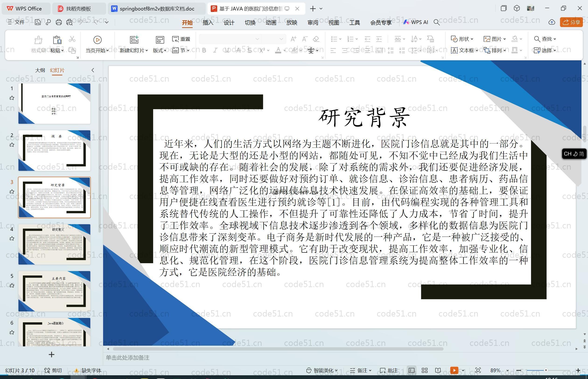Image resolution: width=588 pixels, height=379 pixels.
Task: Click the Format Painter (格式刷) icon
Action: [38, 40]
